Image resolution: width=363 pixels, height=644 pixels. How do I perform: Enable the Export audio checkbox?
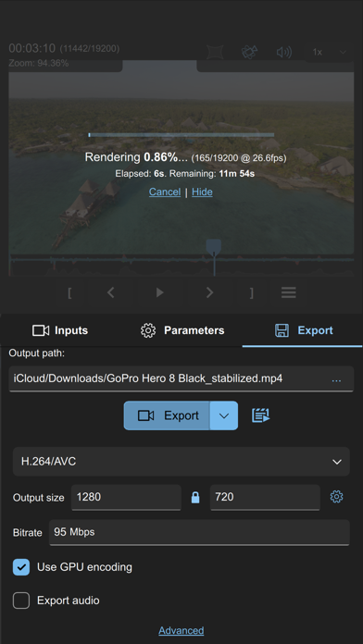click(x=21, y=601)
